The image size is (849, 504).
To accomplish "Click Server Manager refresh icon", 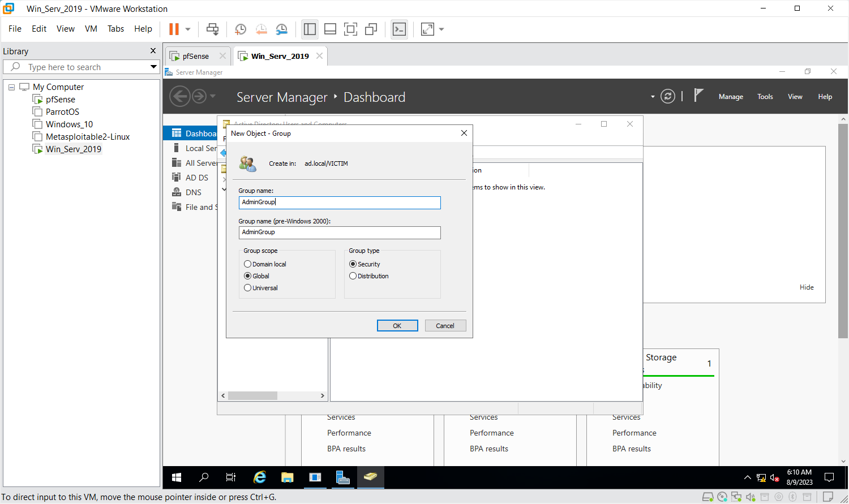I will click(668, 97).
